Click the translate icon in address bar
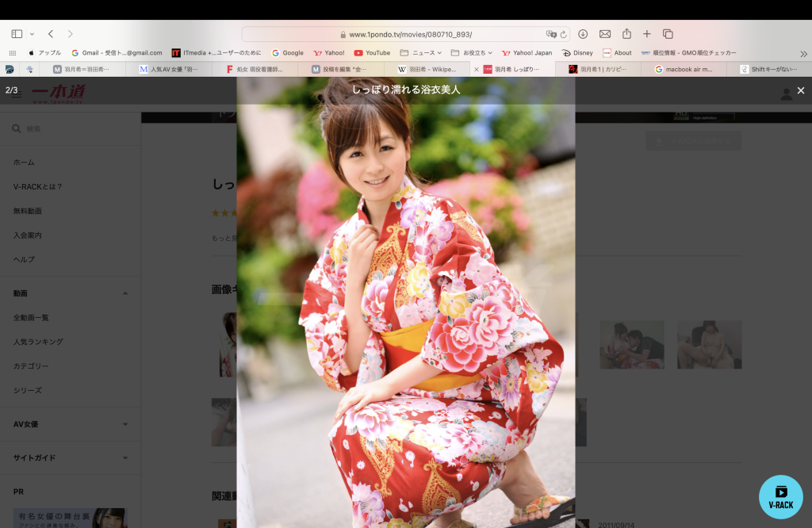The width and height of the screenshot is (812, 528). point(551,35)
